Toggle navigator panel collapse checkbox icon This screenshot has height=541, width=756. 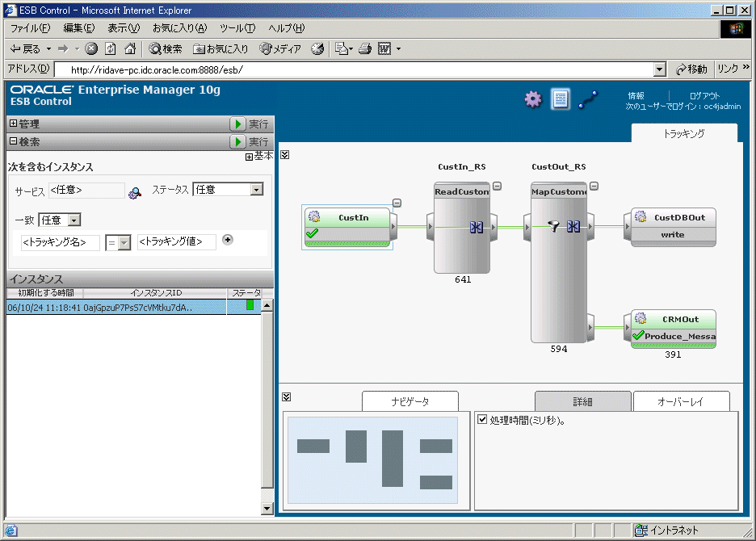(287, 396)
